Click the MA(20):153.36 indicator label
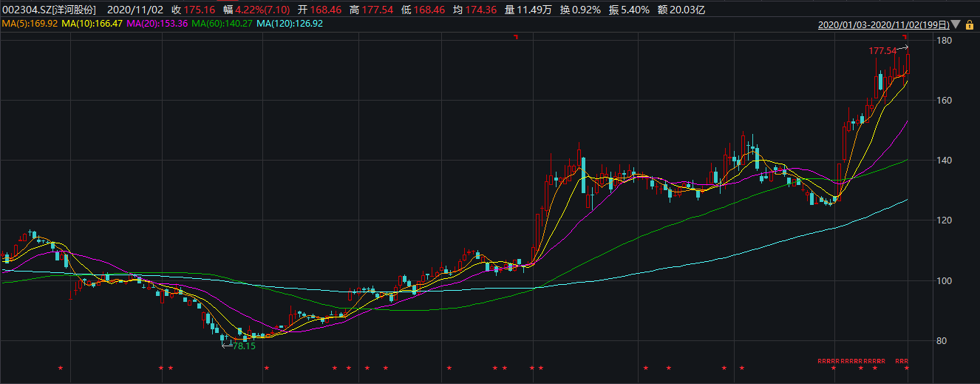The width and height of the screenshot is (980, 384). (157, 24)
